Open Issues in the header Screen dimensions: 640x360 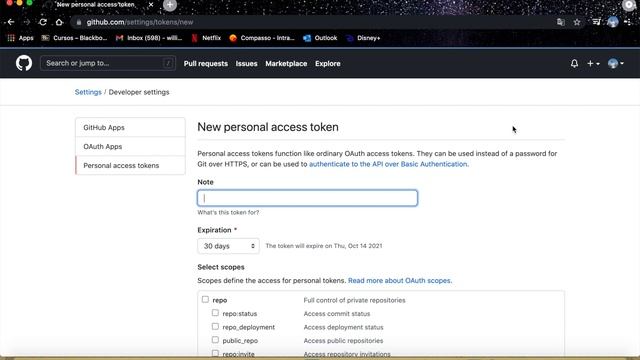[247, 64]
